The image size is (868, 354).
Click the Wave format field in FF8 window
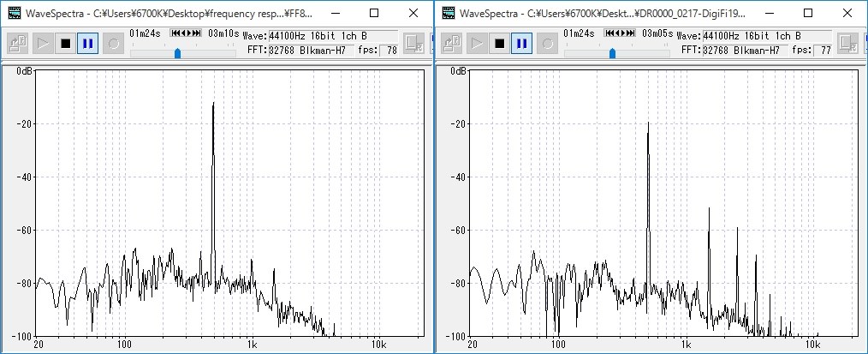tap(333, 36)
